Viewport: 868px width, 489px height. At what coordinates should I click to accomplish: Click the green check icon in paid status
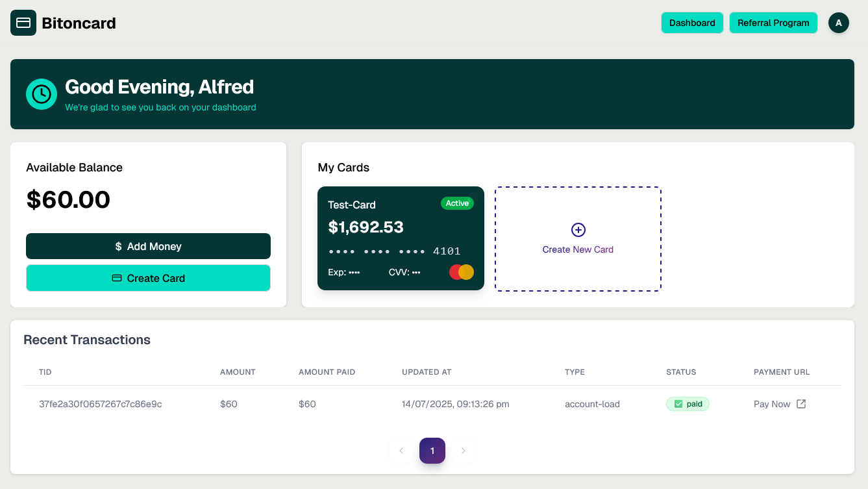tap(678, 404)
